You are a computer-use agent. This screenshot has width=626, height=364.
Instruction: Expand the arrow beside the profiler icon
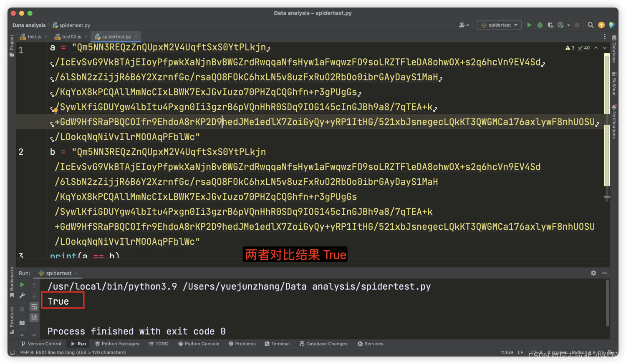point(568,25)
